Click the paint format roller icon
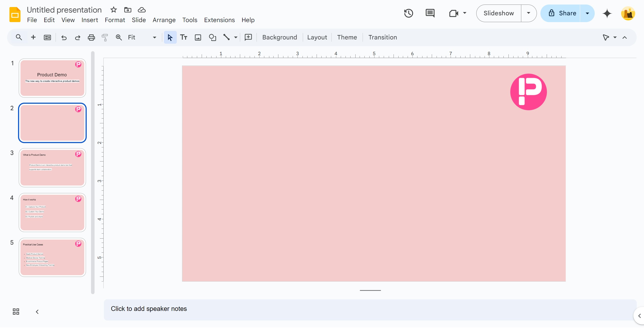 [x=105, y=37]
